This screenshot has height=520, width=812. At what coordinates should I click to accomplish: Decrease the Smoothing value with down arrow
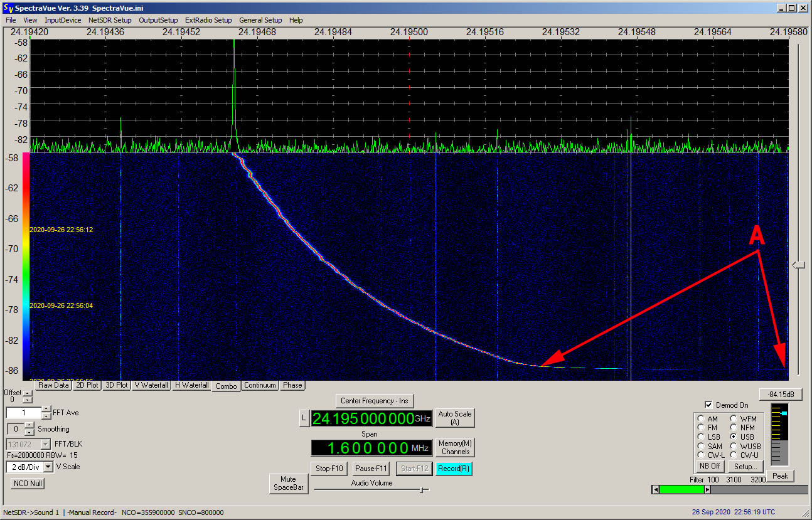(x=28, y=432)
